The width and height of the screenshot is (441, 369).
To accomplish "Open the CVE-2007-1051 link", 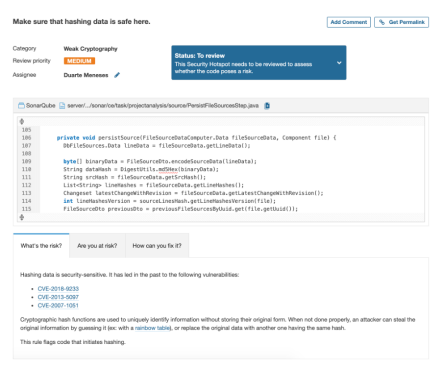I will click(58, 305).
